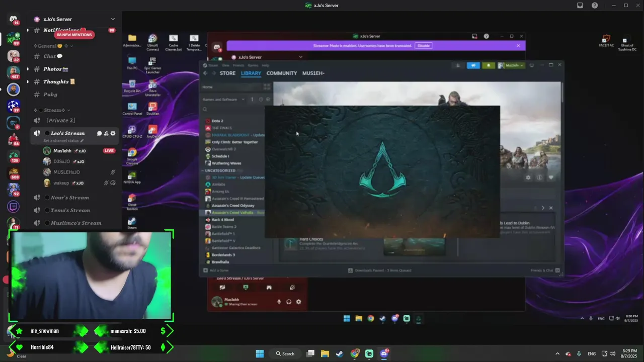Viewport: 644px width, 362px height.
Task: Open game settings gear on Valhalla page
Action: [528, 177]
